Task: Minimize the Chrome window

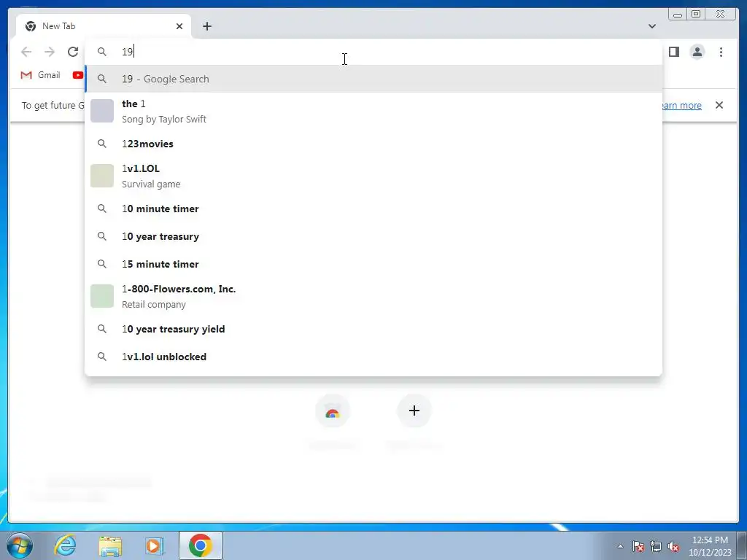Action: 678,15
